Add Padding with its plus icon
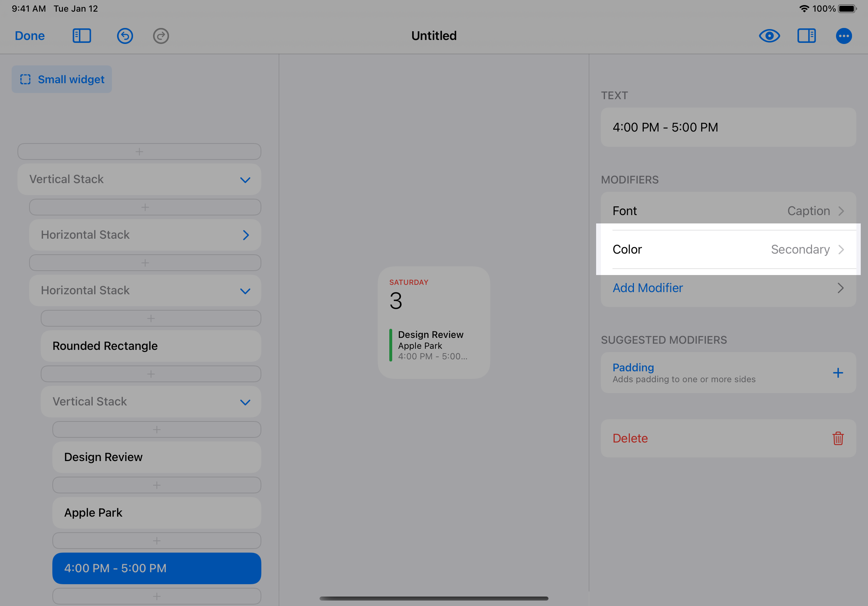Image resolution: width=868 pixels, height=606 pixels. coord(838,373)
